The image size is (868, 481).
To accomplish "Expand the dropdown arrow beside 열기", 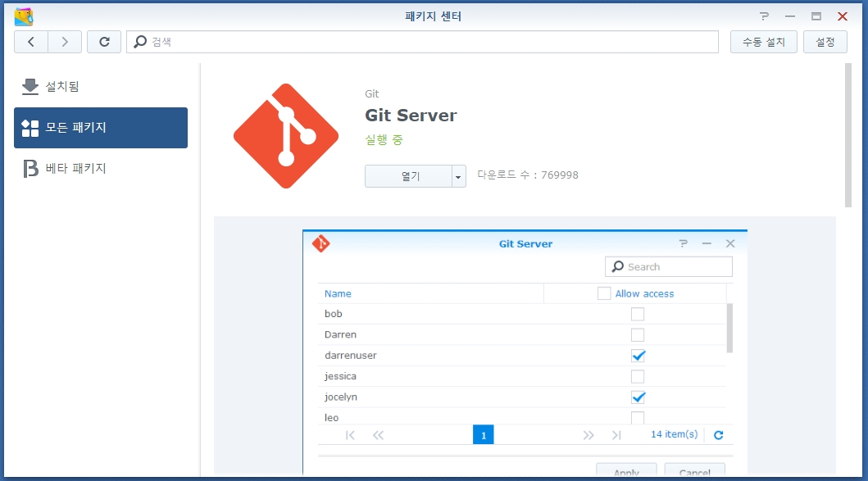I will 458,176.
